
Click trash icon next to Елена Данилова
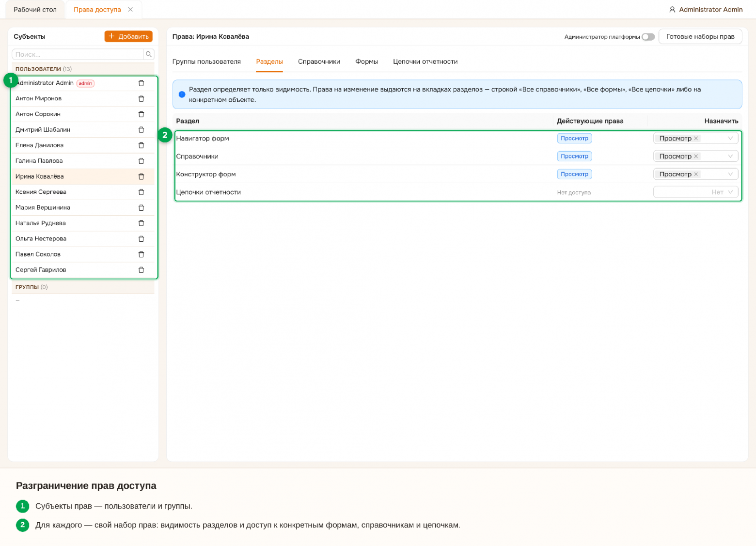[x=141, y=145]
